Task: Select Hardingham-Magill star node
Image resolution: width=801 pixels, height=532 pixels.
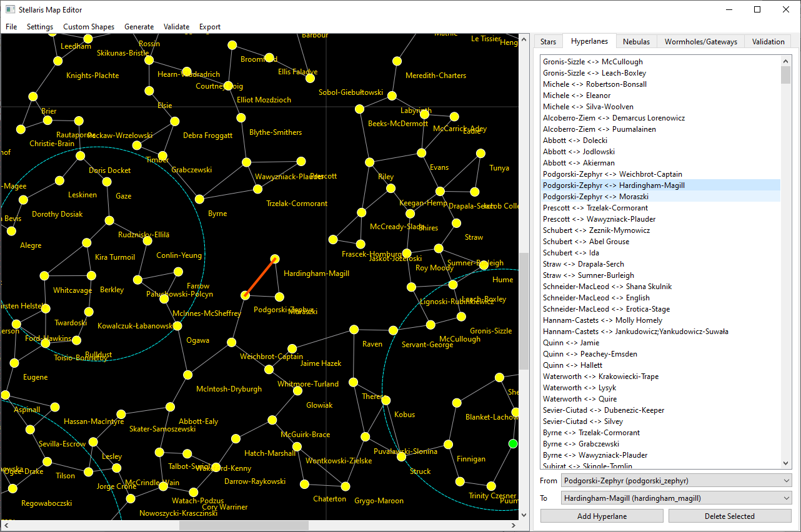Action: (275, 259)
